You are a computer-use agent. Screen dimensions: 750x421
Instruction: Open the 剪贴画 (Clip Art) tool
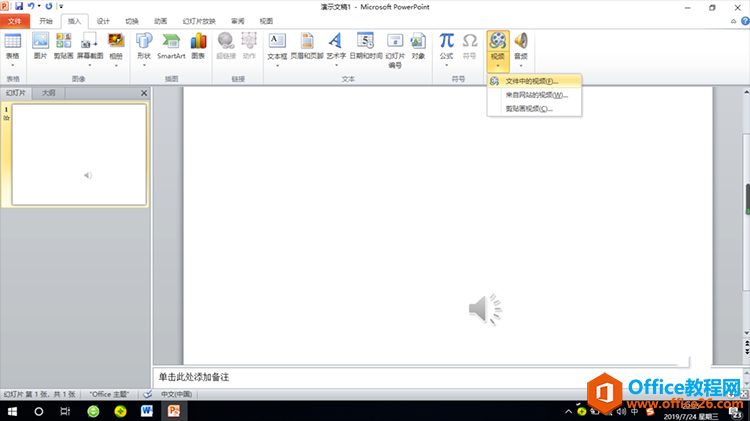64,45
